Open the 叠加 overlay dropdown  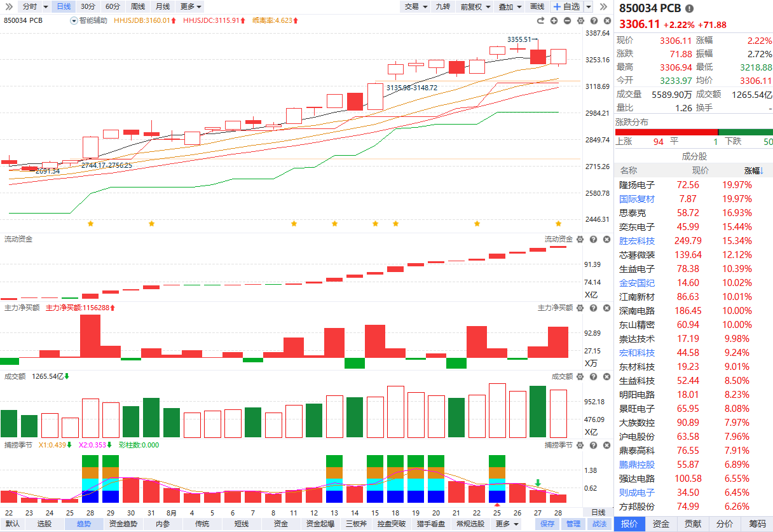point(510,6)
